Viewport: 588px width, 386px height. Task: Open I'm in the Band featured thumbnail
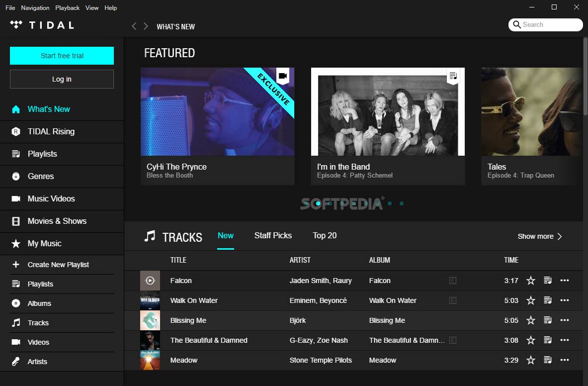[x=388, y=112]
